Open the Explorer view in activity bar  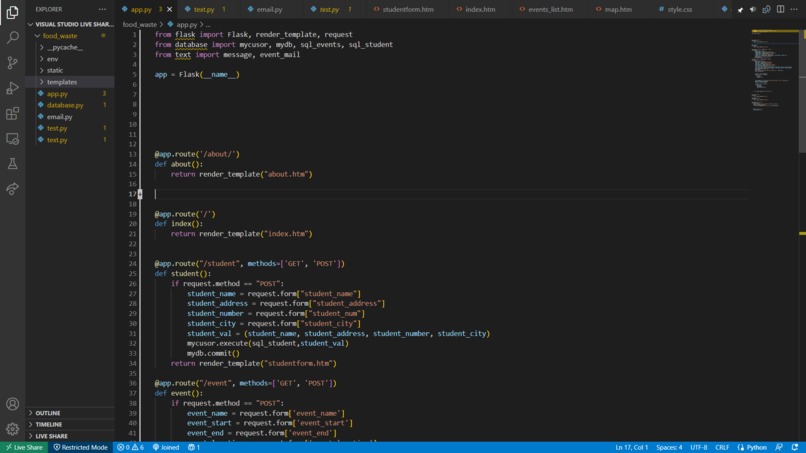12,12
